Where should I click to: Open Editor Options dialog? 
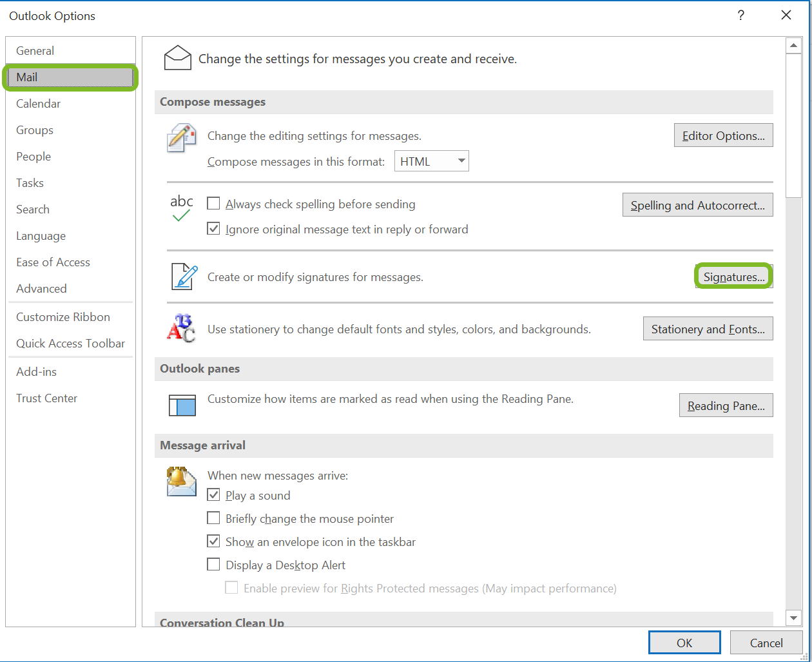723,135
